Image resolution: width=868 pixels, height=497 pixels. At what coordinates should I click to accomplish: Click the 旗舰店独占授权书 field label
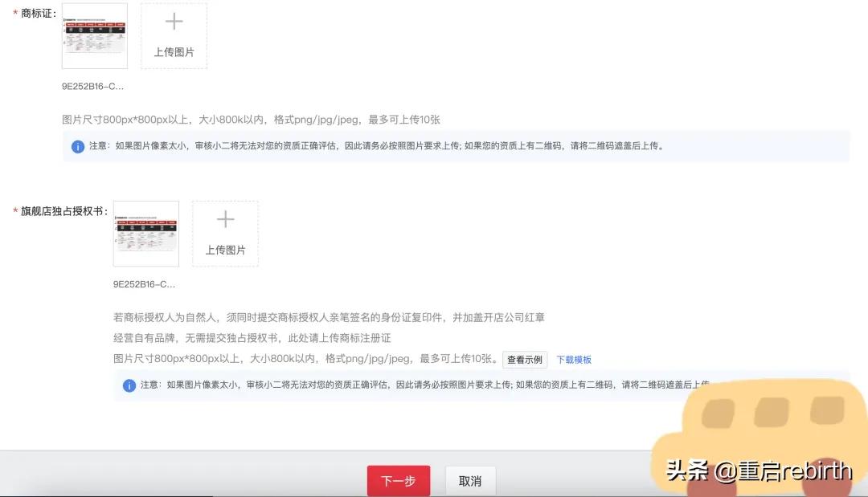coord(63,210)
